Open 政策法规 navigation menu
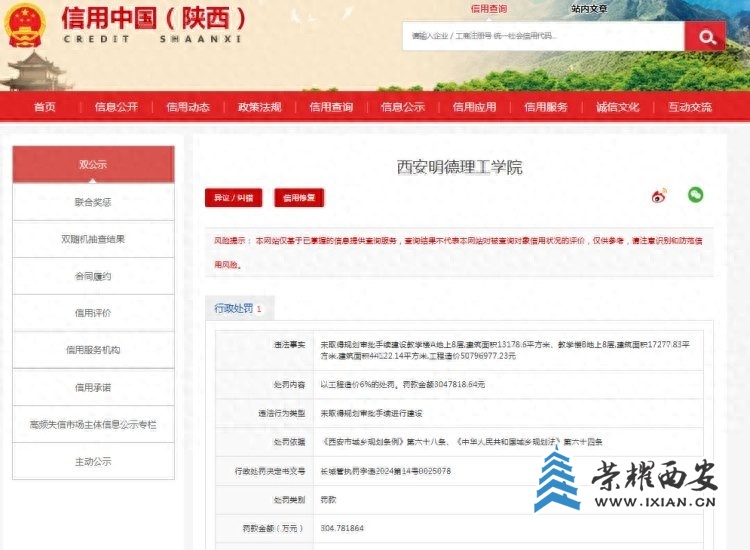750x550 pixels. [260, 107]
